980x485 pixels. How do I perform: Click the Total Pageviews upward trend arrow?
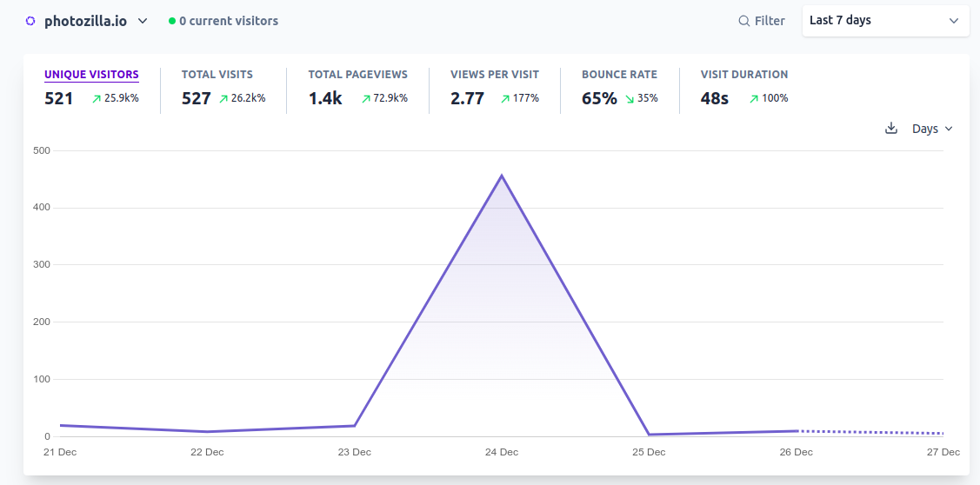point(366,99)
